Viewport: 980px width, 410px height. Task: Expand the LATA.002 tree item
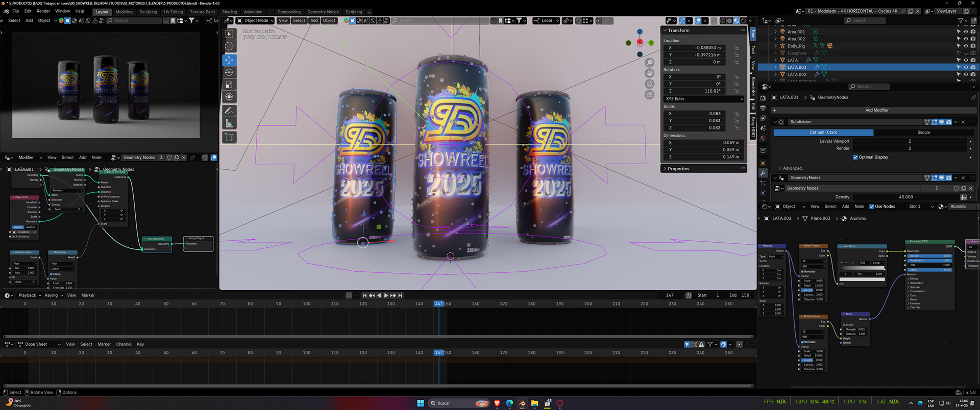[776, 74]
